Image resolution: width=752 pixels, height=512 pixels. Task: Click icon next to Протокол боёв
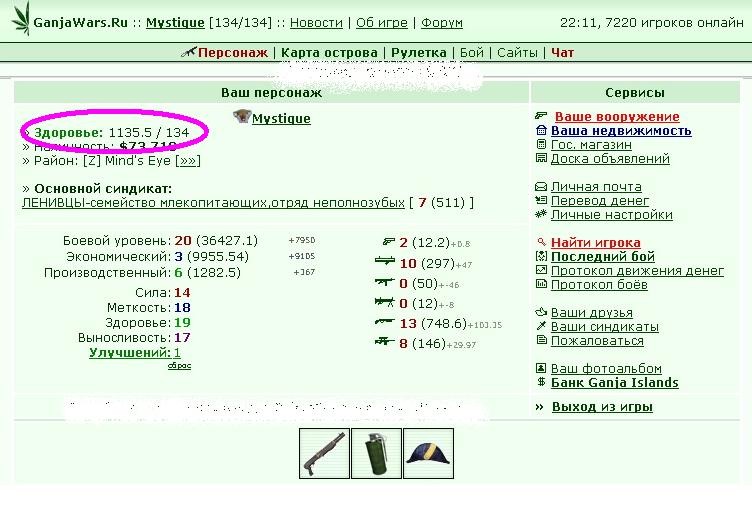[541, 284]
